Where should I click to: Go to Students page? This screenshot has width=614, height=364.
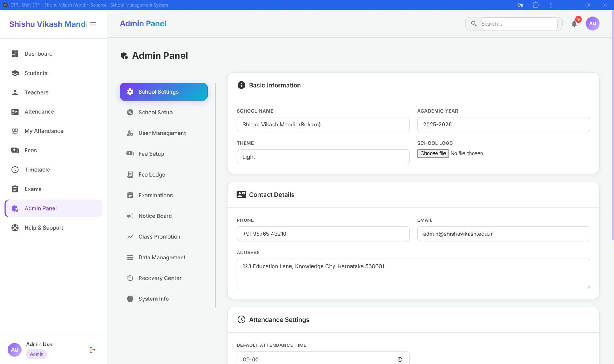(x=54, y=73)
